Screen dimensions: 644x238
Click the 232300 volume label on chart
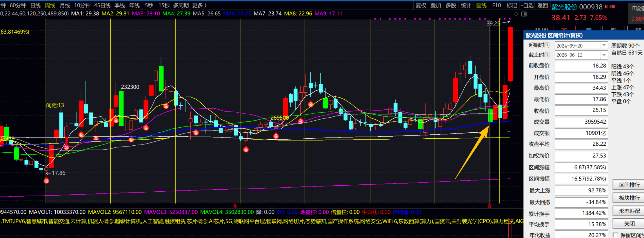[x=130, y=87]
